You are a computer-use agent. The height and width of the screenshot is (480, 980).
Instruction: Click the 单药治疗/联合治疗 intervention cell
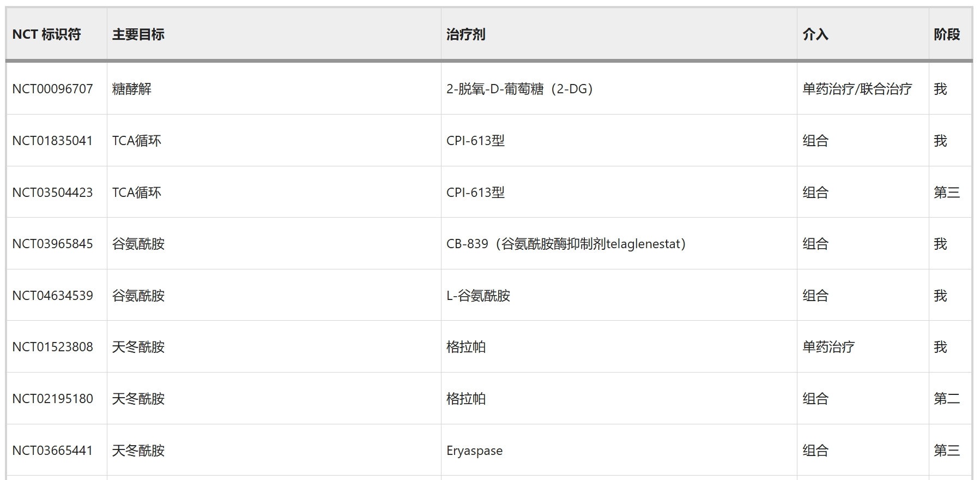pyautogui.click(x=857, y=89)
